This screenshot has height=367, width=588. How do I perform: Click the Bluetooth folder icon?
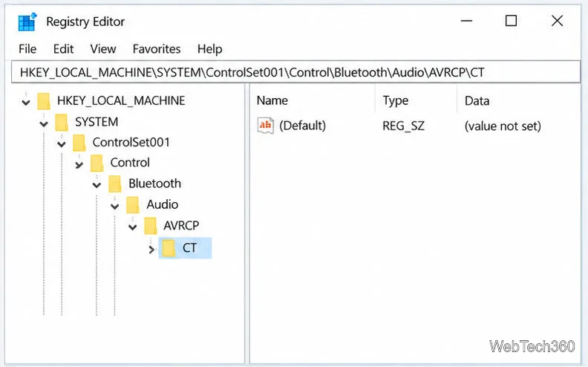tap(115, 184)
